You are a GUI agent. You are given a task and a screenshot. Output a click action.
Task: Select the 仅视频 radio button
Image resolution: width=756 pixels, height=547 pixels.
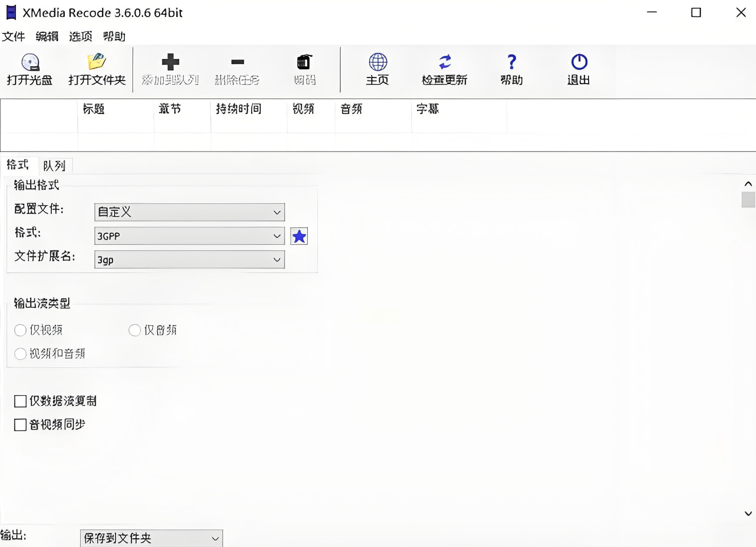21,330
